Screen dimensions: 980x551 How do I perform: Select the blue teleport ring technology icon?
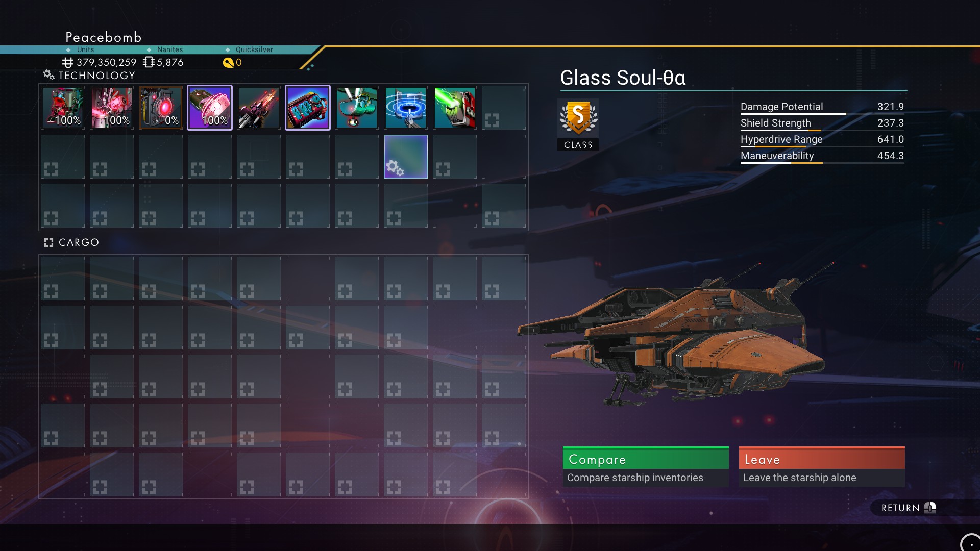[x=406, y=108]
